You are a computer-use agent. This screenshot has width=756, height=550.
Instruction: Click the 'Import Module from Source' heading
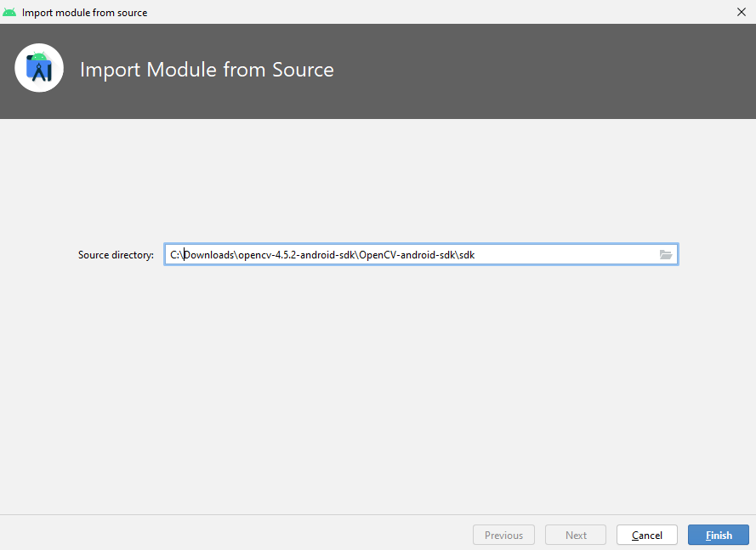[x=207, y=70]
